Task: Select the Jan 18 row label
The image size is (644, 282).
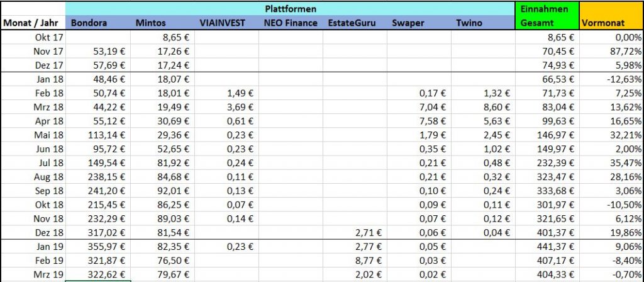Action: pos(33,79)
